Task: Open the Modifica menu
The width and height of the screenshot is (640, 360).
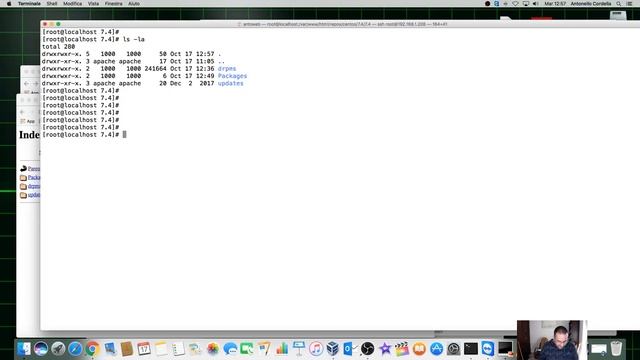Action: pos(72,4)
